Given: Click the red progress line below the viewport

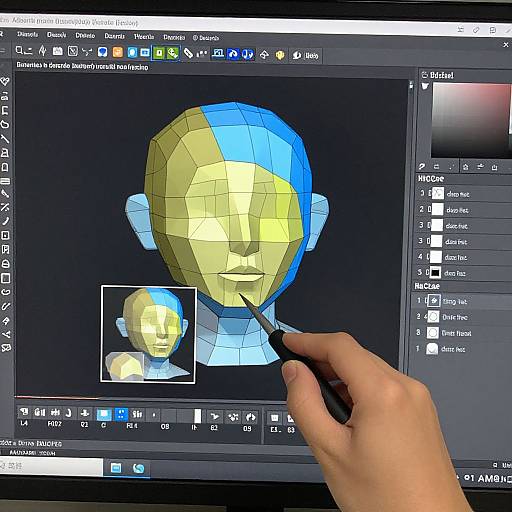Looking at the screenshot, I should 57,397.
